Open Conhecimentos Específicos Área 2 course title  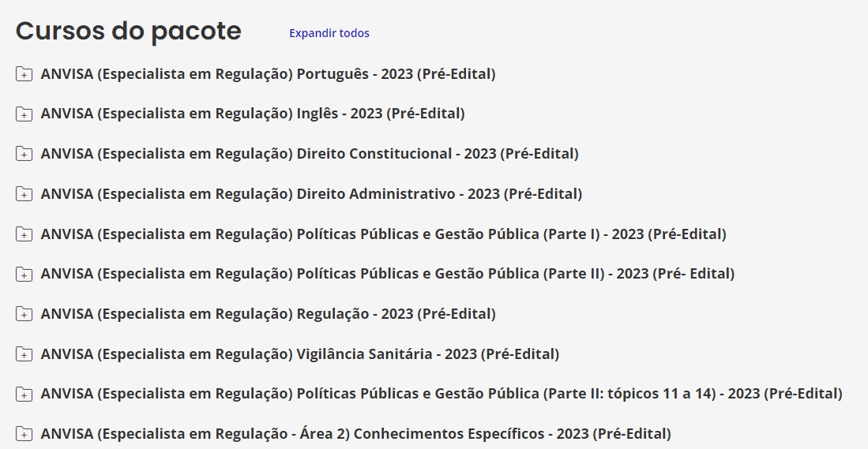pyautogui.click(x=355, y=434)
